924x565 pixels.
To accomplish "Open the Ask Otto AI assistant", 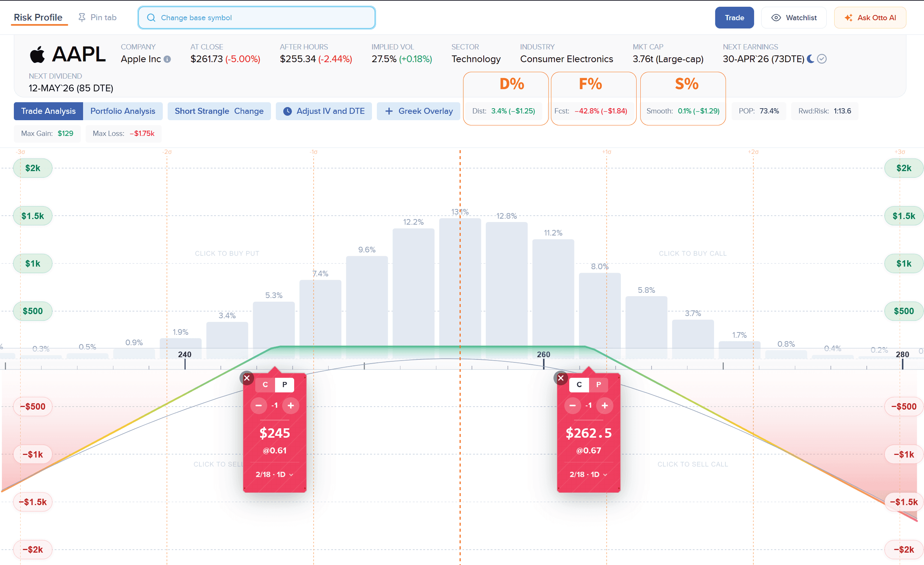I will coord(870,18).
